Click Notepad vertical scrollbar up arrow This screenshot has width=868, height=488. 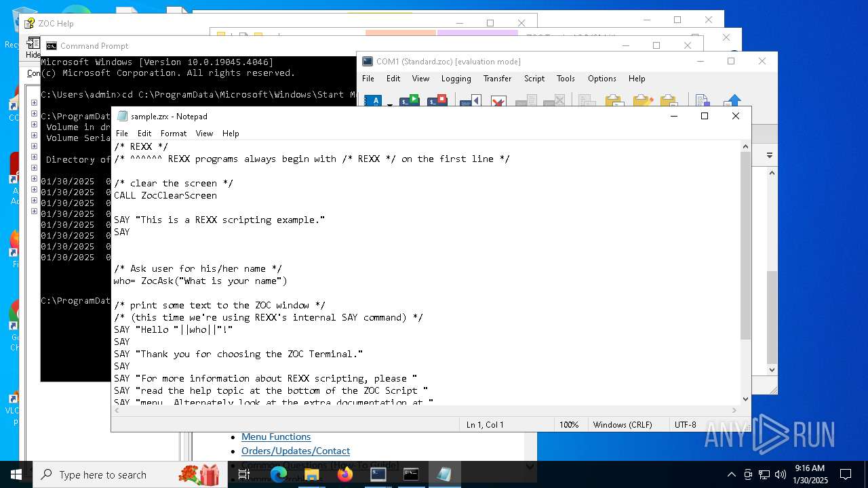click(x=745, y=146)
